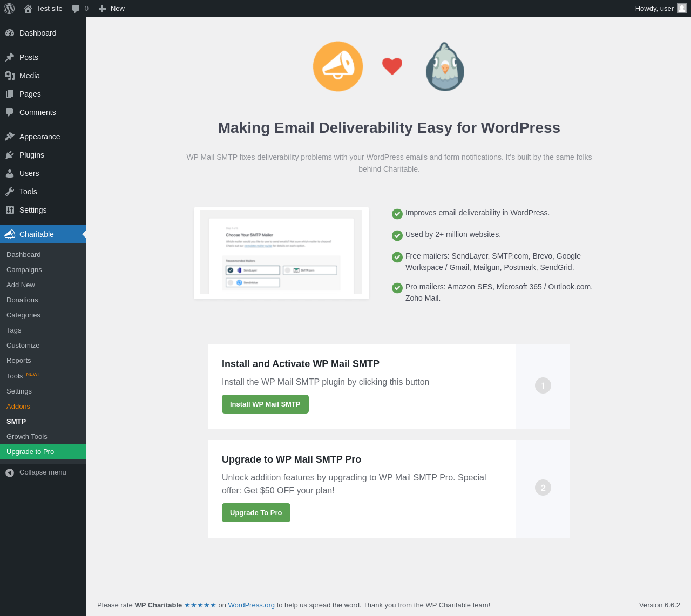Click the WP Mail SMTP pigeon mascot
691x616 pixels.
point(445,67)
